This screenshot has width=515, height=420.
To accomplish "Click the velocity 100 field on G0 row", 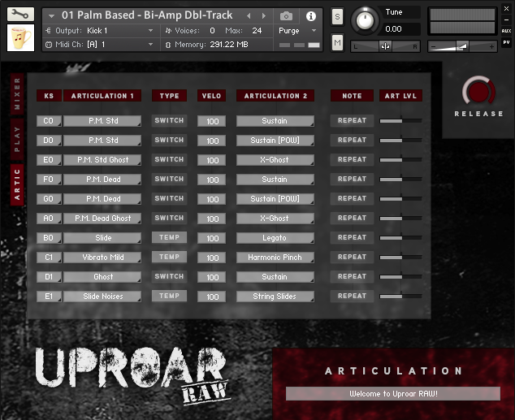I will 211,199.
